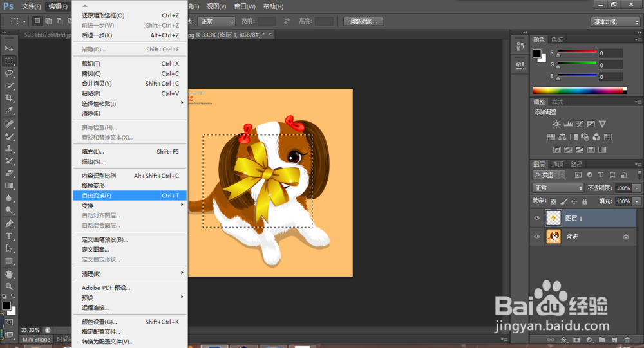Viewport: 644px width, 348px height.
Task: Select the Eraser tool
Action: click(x=9, y=173)
